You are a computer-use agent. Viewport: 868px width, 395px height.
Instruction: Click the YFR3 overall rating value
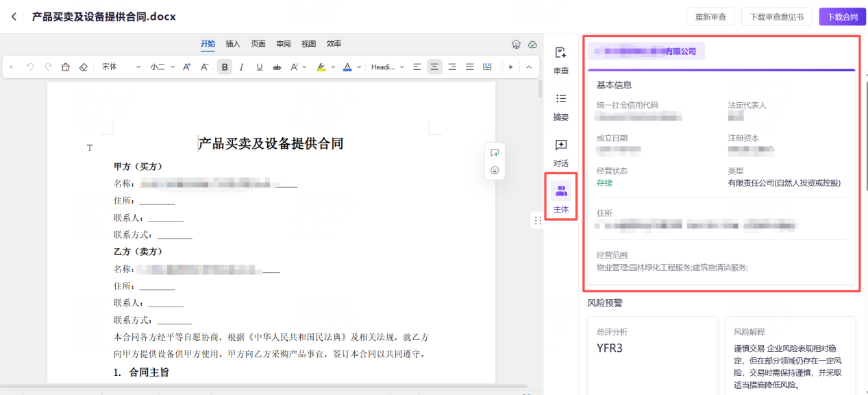click(610, 348)
